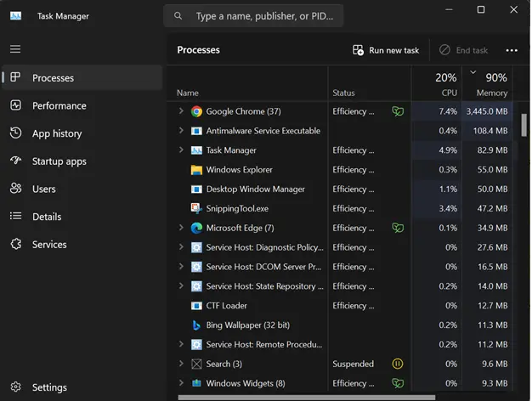The height and width of the screenshot is (401, 532).
Task: Click the search box for name, publisher, or PID
Action: (x=253, y=15)
